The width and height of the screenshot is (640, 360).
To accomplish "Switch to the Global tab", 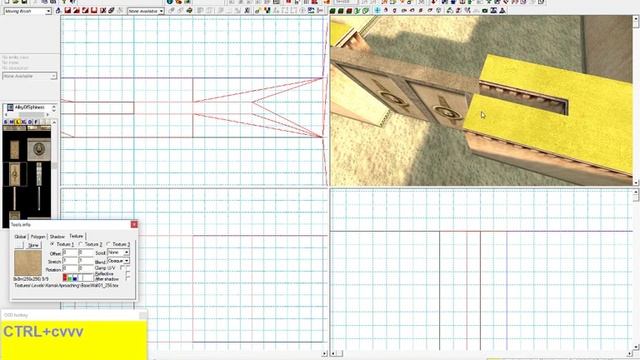I will coord(20,237).
